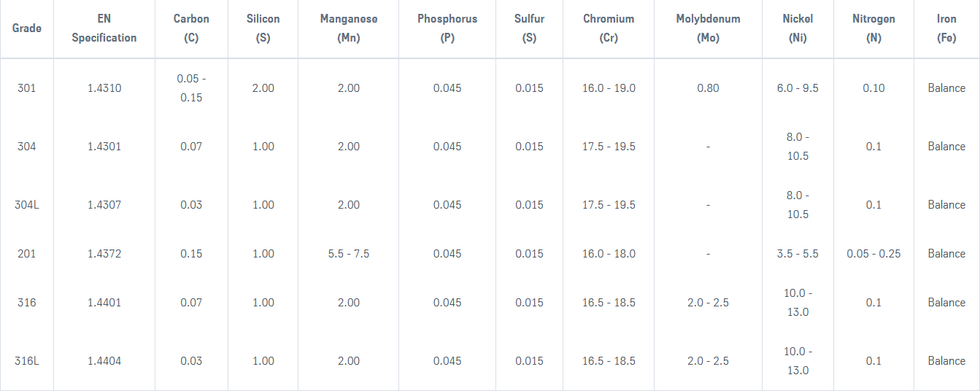Select molybdenum value 0.80
This screenshot has width=980, height=391.
tap(708, 88)
